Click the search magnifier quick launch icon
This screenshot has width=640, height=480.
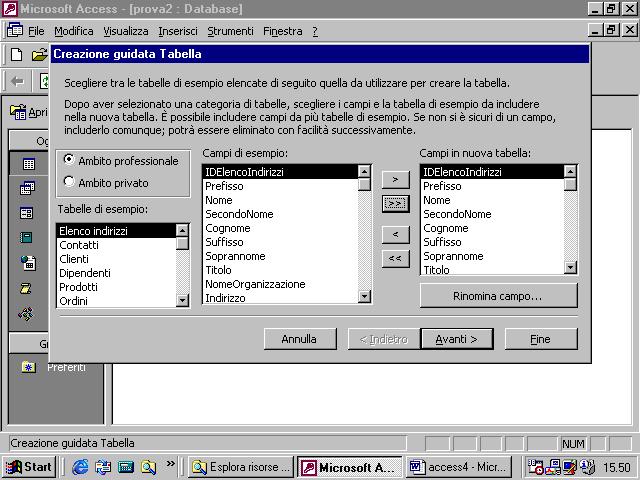coord(149,467)
